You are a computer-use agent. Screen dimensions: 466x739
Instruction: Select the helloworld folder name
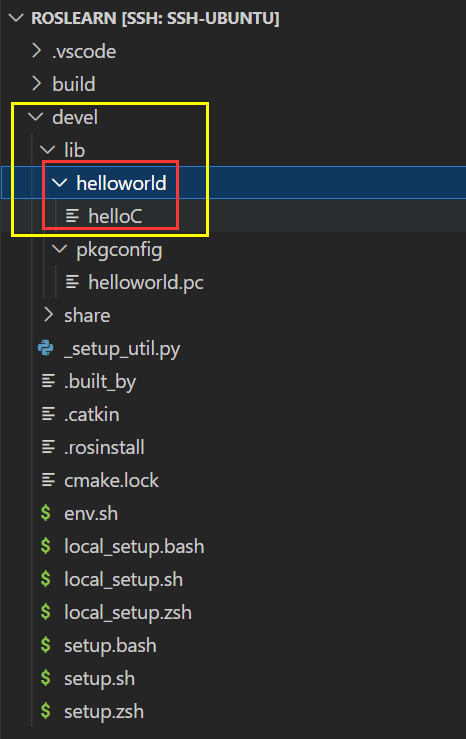[121, 183]
